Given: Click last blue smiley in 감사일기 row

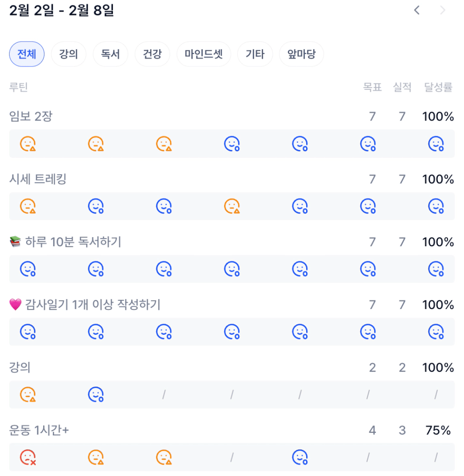Looking at the screenshot, I should (x=436, y=332).
